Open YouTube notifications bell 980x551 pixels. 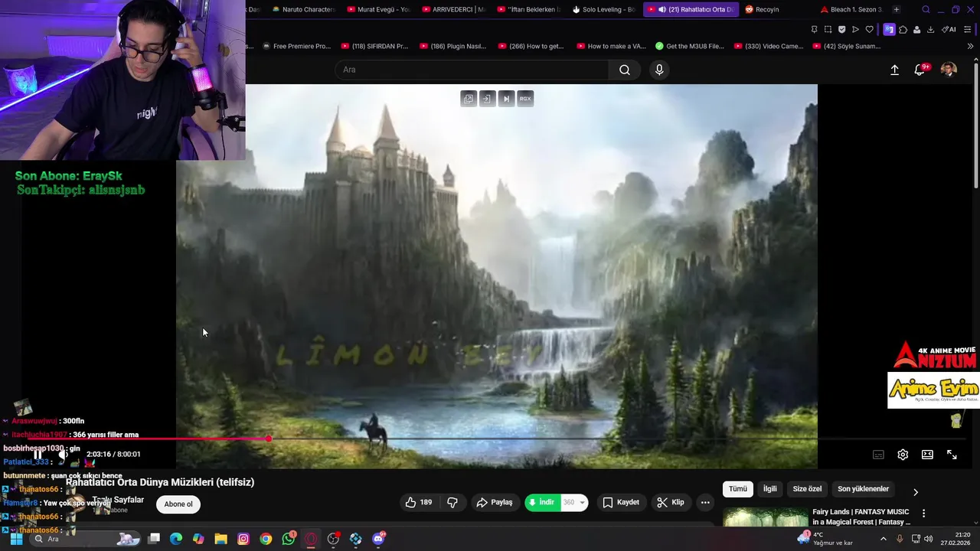click(920, 70)
